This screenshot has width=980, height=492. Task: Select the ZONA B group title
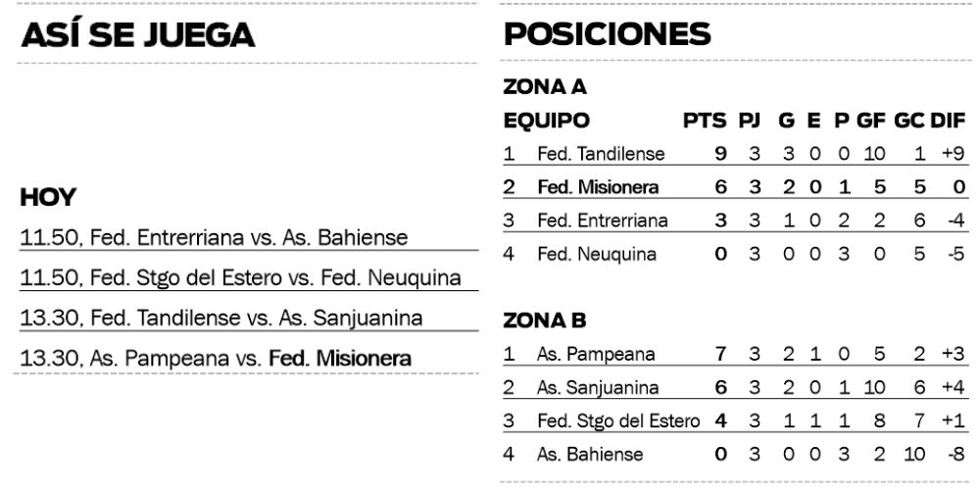pyautogui.click(x=544, y=320)
